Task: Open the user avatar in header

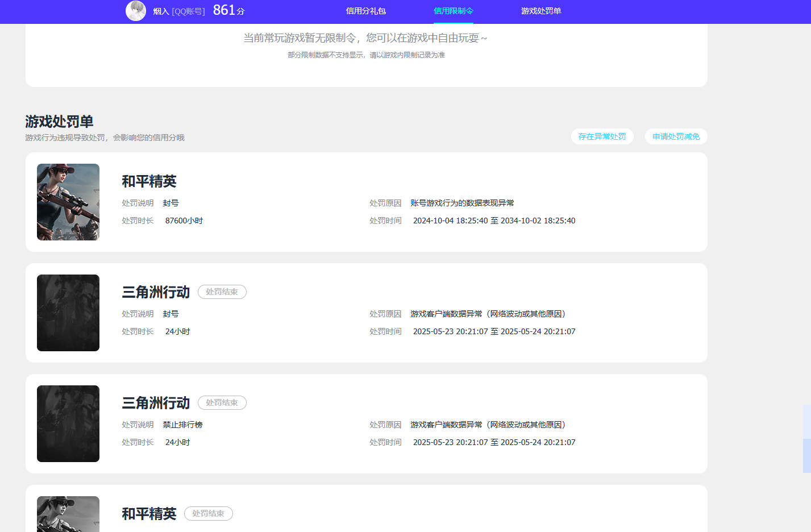Action: [136, 11]
